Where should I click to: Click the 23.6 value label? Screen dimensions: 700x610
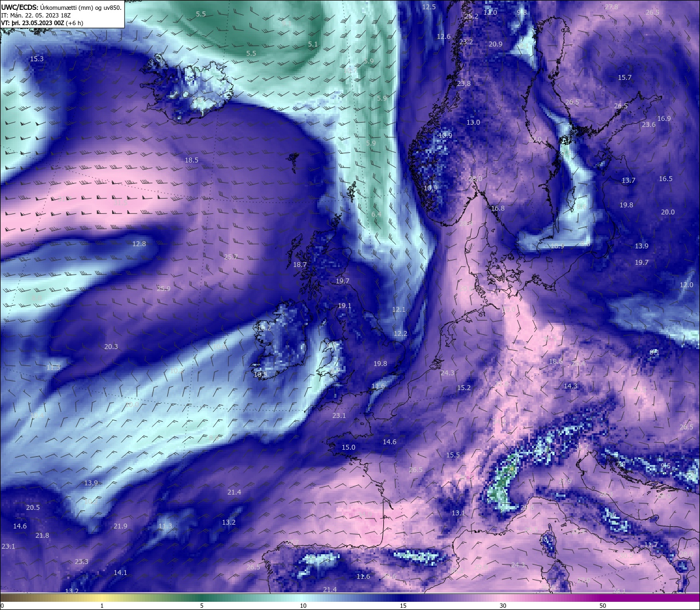click(x=649, y=124)
